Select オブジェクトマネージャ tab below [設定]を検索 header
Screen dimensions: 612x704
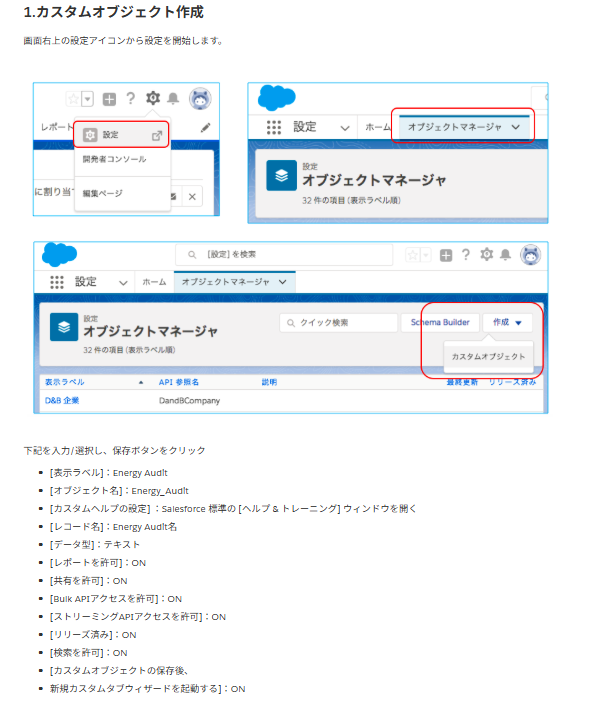(235, 282)
